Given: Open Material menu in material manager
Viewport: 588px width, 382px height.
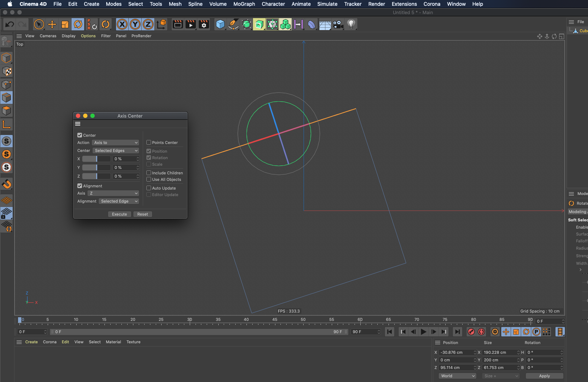Looking at the screenshot, I should click(113, 342).
